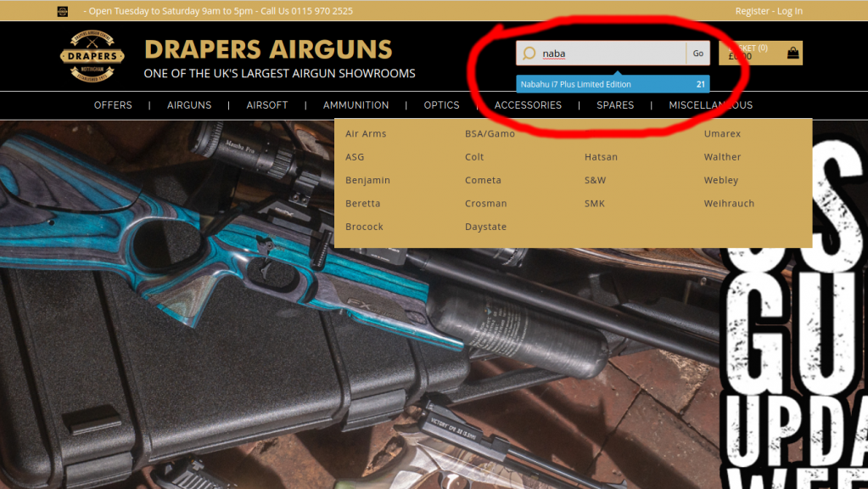Viewport: 868px width, 489px height.
Task: Open the OPTICS menu
Action: 441,105
